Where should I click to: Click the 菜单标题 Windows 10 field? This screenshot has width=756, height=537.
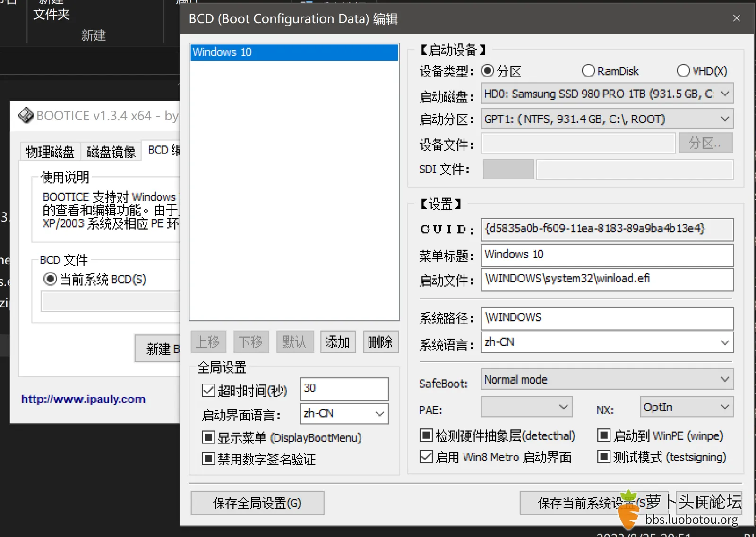click(x=607, y=255)
